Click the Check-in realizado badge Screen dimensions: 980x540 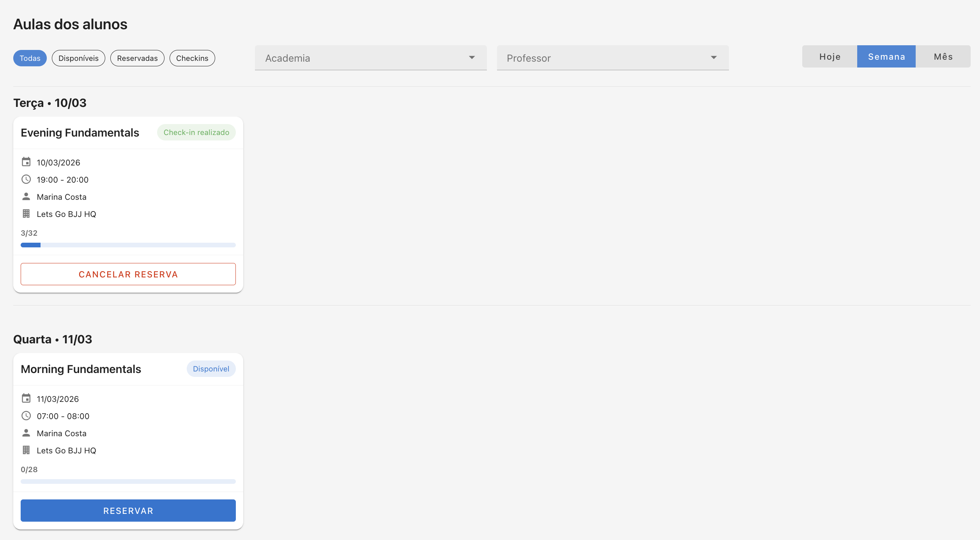click(196, 132)
